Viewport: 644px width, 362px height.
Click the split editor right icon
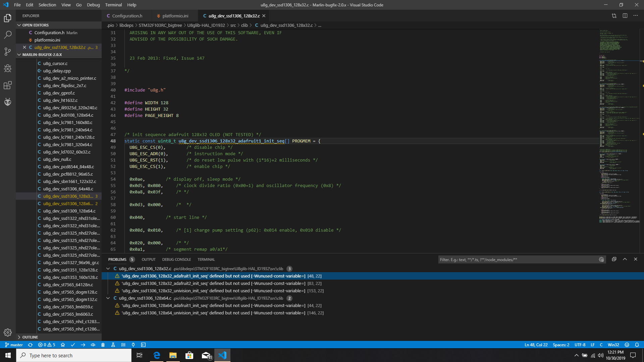[x=625, y=16]
